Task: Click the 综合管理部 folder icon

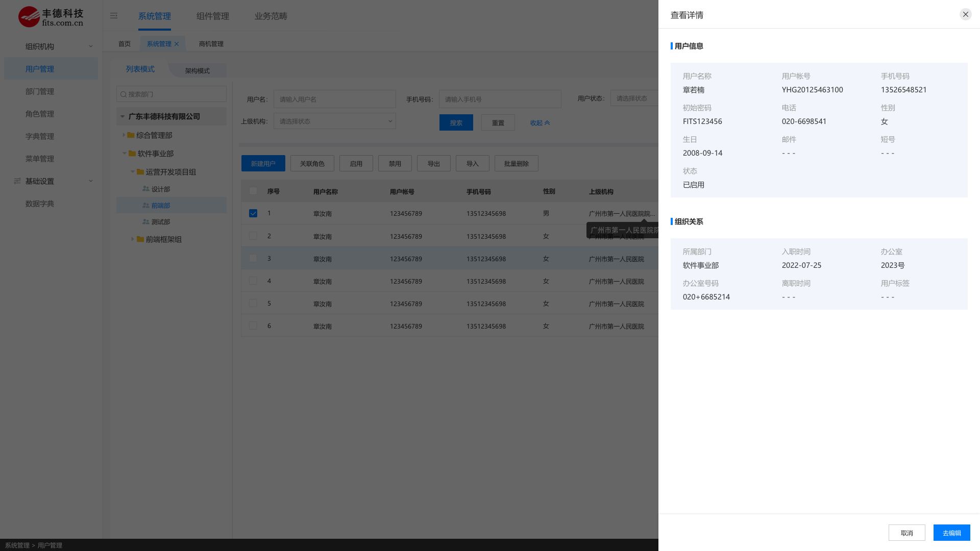Action: pyautogui.click(x=131, y=135)
